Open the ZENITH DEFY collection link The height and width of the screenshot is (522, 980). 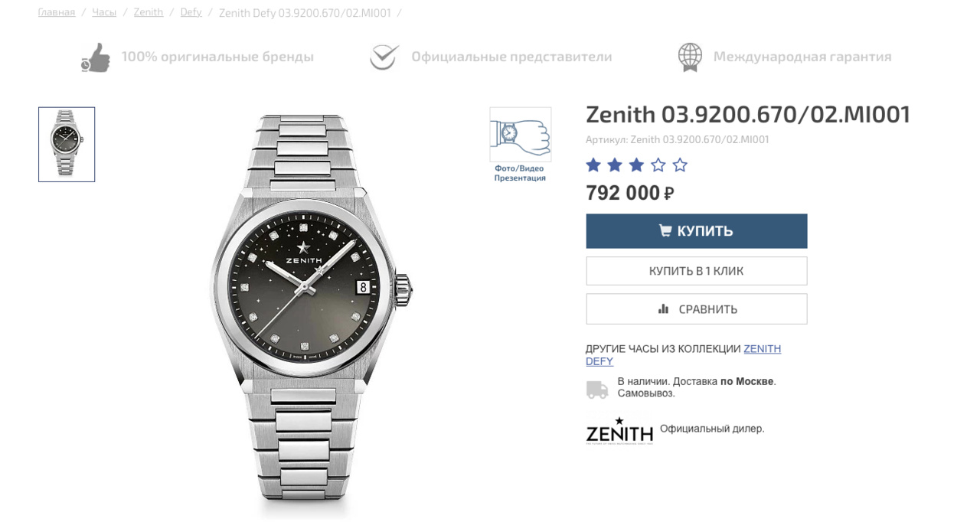pyautogui.click(x=762, y=349)
